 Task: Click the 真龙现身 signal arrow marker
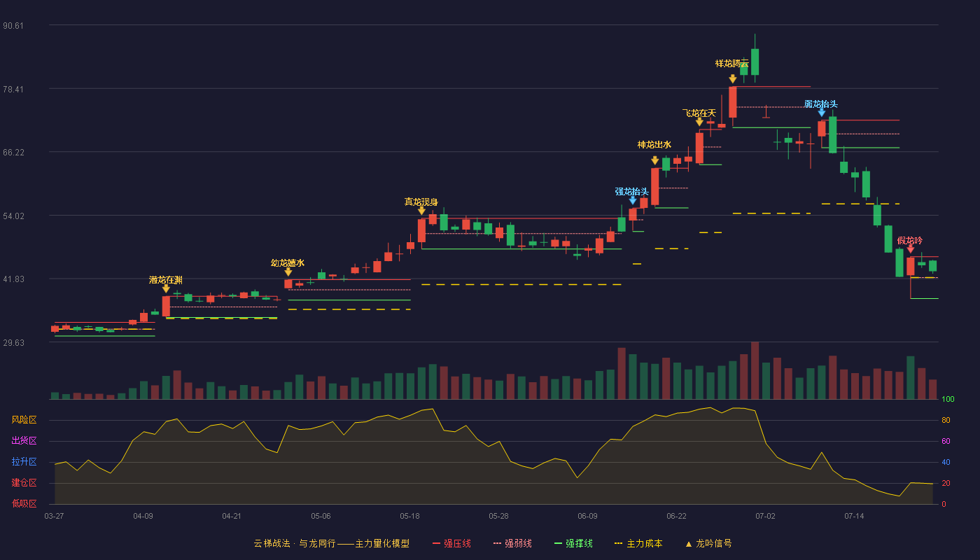421,211
